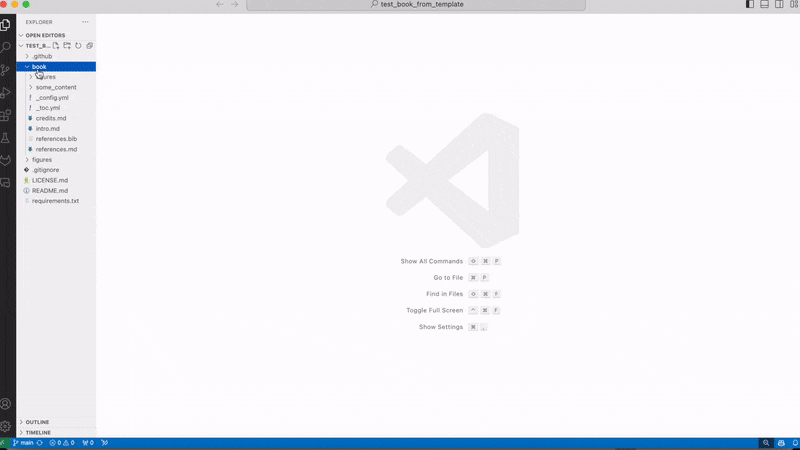Image resolution: width=800 pixels, height=450 pixels.
Task: Open Copilot status icon in status bar
Action: click(x=781, y=443)
